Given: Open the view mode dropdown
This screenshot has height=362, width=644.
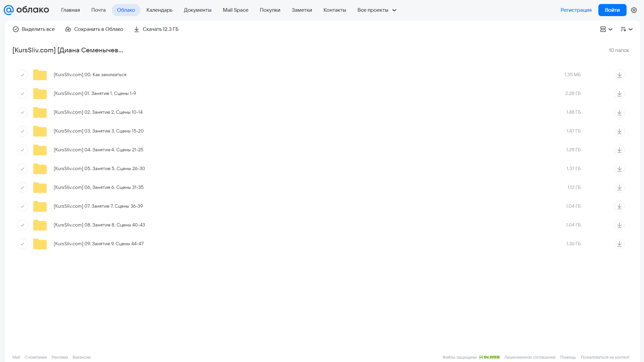Looking at the screenshot, I should point(606,29).
